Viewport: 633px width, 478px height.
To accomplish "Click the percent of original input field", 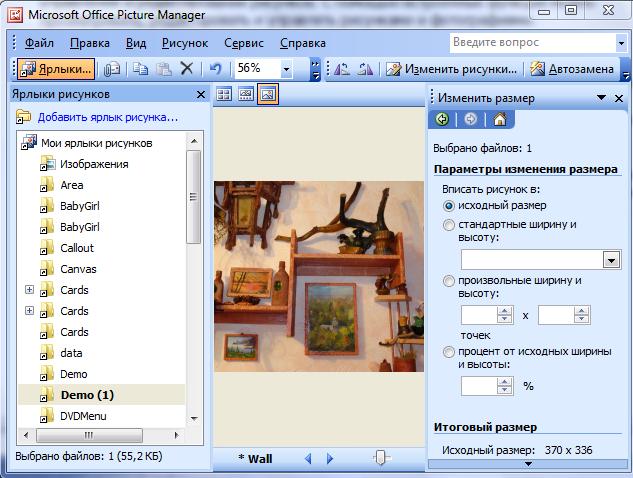I will point(479,386).
